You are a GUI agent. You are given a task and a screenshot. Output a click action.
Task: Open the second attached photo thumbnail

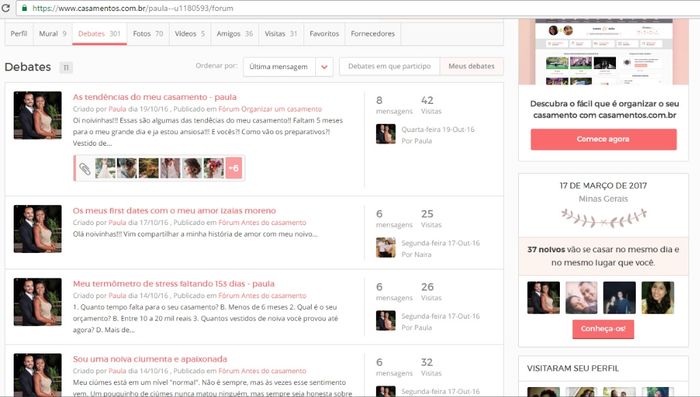pos(127,168)
